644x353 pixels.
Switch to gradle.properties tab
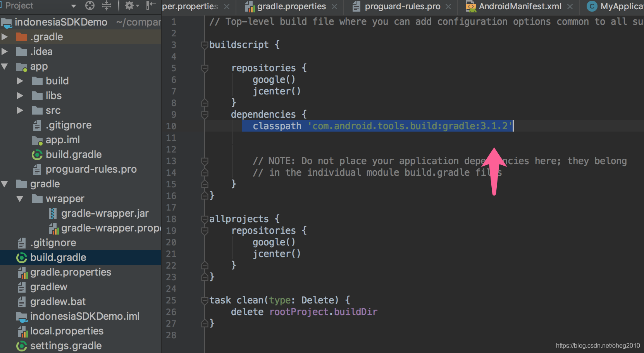tap(291, 6)
